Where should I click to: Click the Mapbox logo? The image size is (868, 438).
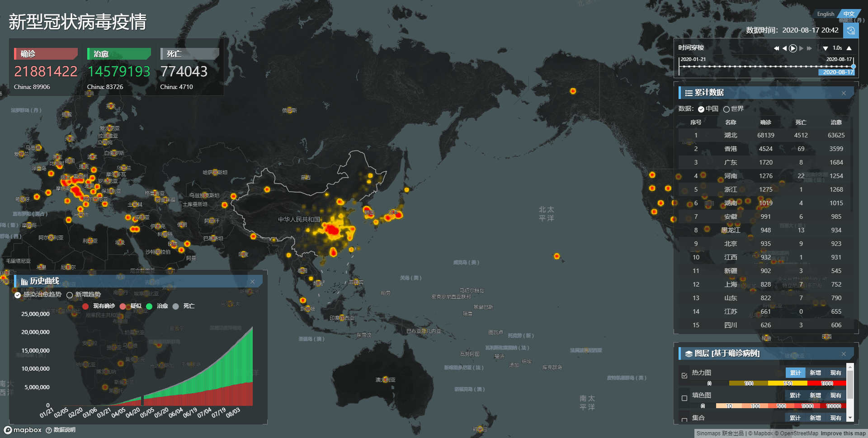coord(23,430)
